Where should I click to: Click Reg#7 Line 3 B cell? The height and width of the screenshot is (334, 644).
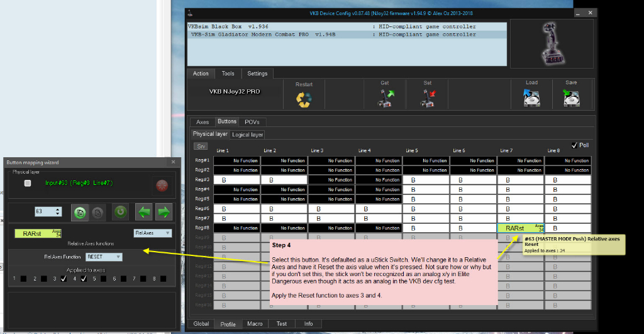coord(331,218)
